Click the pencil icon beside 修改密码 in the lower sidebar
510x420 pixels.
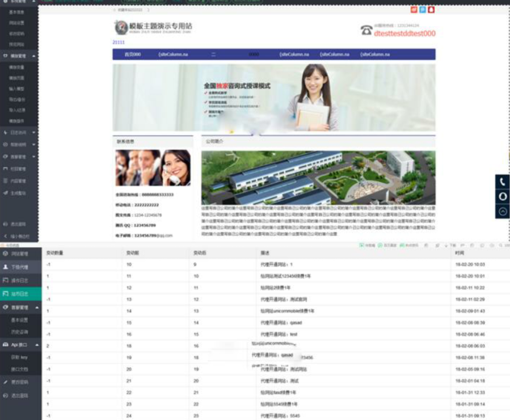click(x=5, y=382)
